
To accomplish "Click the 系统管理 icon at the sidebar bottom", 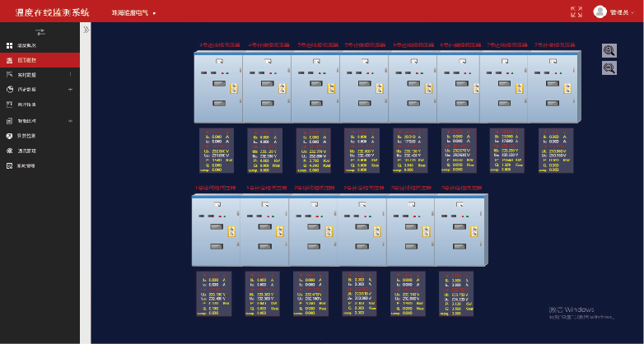I will pos(9,166).
